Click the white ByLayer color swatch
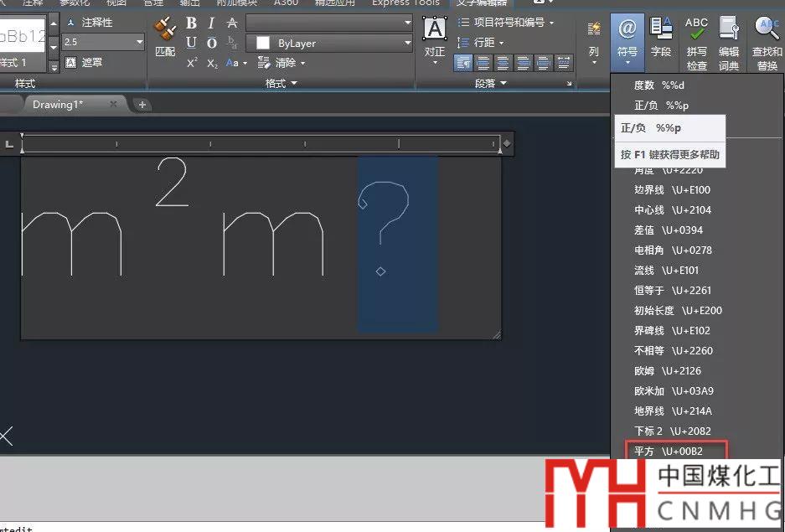 click(263, 43)
